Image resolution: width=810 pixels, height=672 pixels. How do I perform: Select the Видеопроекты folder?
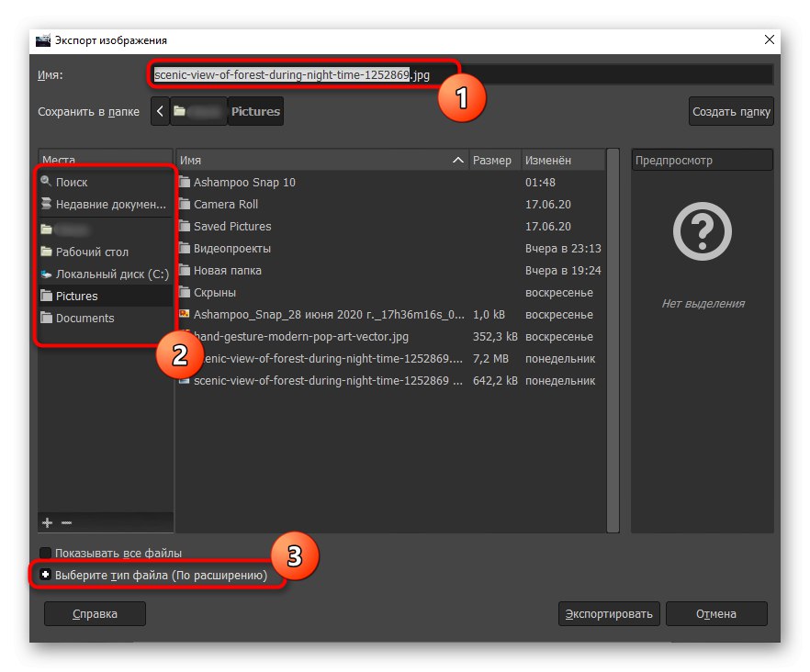click(390, 248)
